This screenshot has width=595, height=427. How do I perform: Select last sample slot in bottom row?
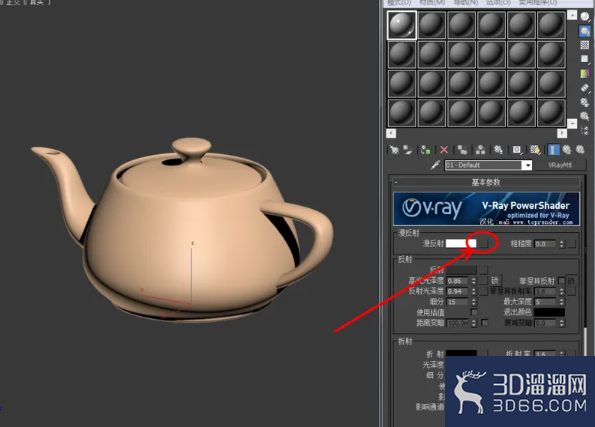[551, 113]
